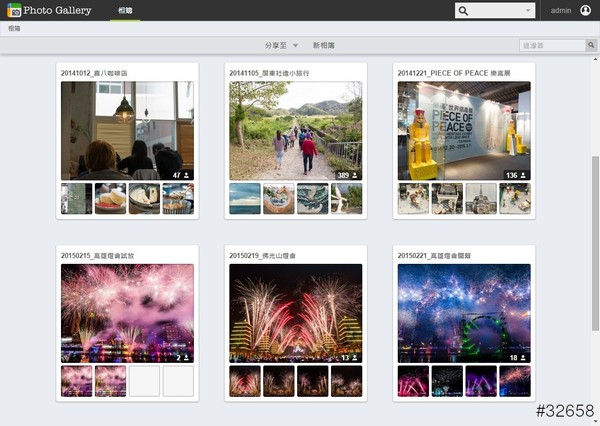
Task: Click the 47 photo count badge
Action: coord(181,175)
